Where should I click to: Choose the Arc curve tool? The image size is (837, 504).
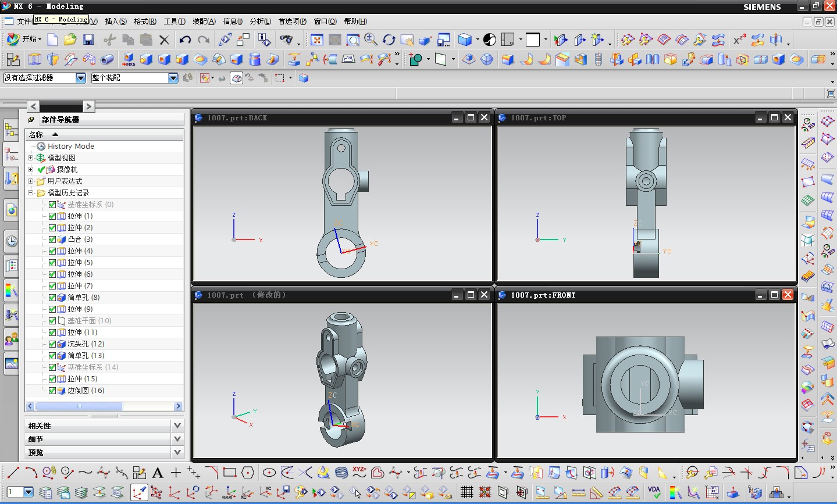point(31,473)
